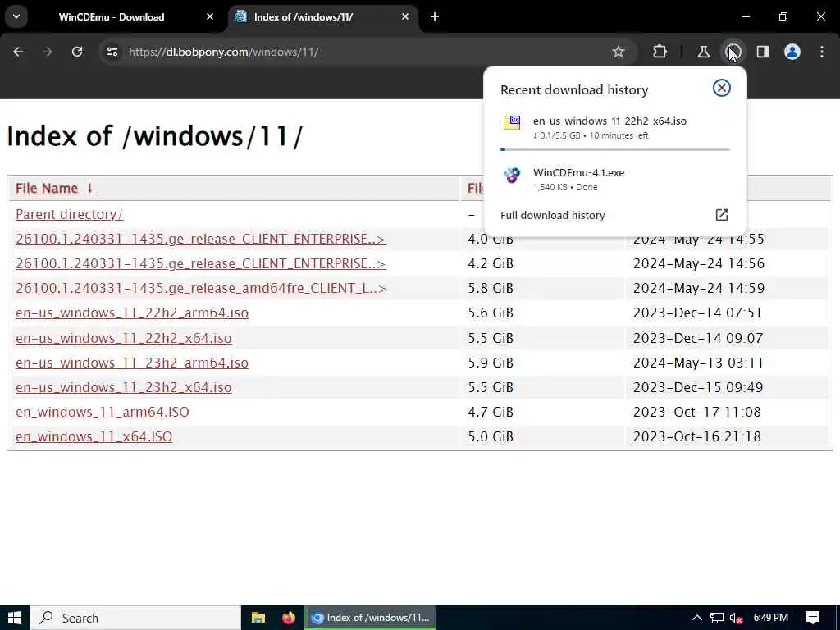Screen dimensions: 840x630
Task: Launch Firefox from the taskbar
Action: 289,618
